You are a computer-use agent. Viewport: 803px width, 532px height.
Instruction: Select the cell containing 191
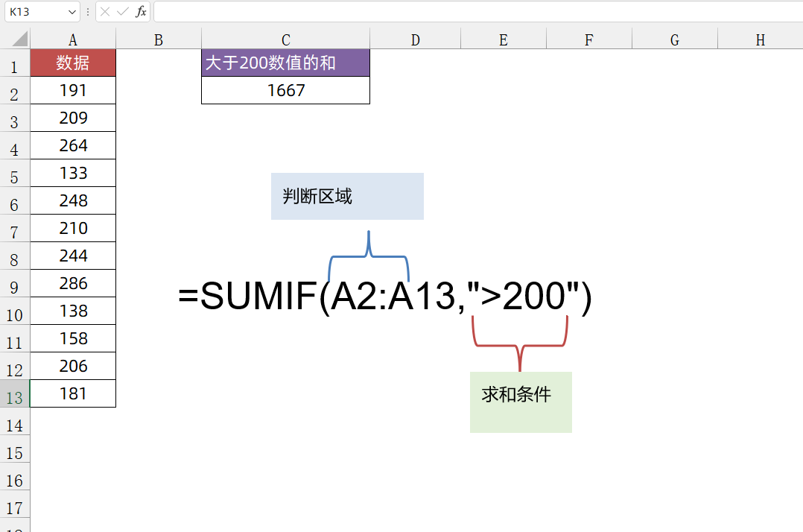(72, 90)
